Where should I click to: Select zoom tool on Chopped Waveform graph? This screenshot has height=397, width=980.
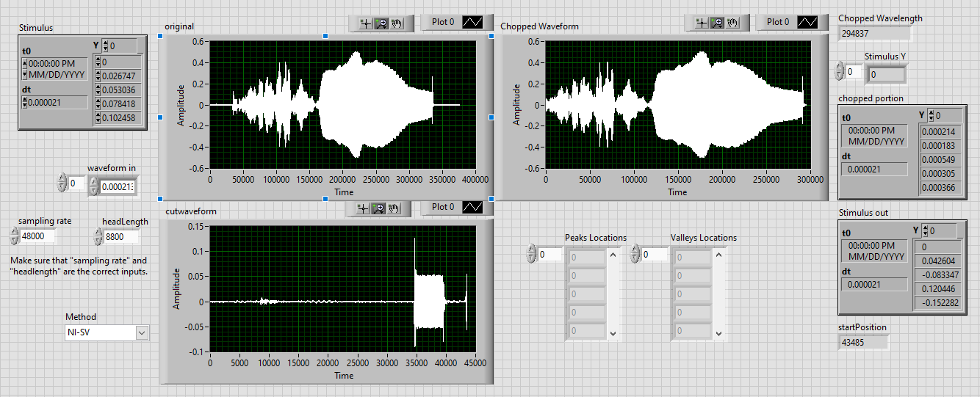coord(717,23)
